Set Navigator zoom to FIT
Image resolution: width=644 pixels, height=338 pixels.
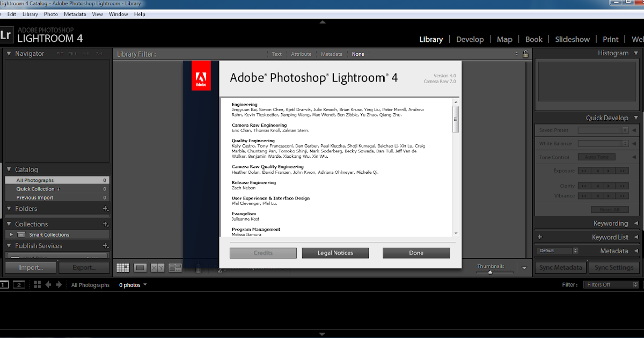point(60,54)
